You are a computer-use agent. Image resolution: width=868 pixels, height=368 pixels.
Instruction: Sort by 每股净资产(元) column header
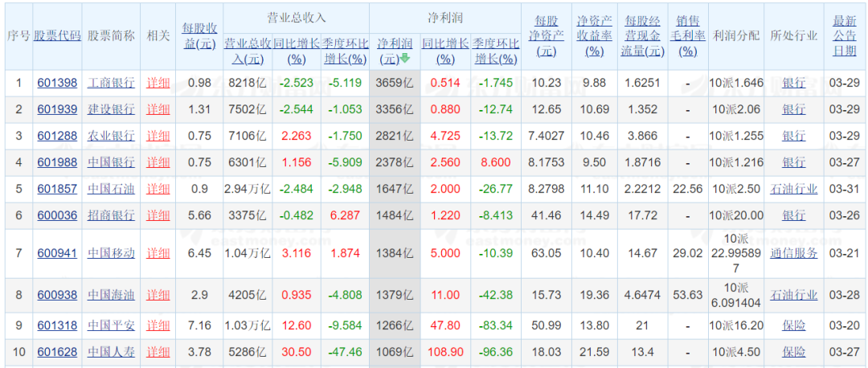pyautogui.click(x=547, y=36)
